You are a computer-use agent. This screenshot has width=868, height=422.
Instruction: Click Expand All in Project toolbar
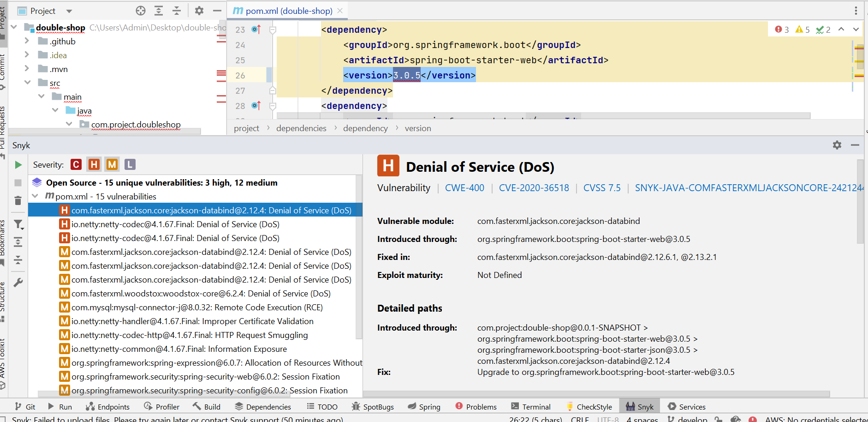pyautogui.click(x=158, y=10)
